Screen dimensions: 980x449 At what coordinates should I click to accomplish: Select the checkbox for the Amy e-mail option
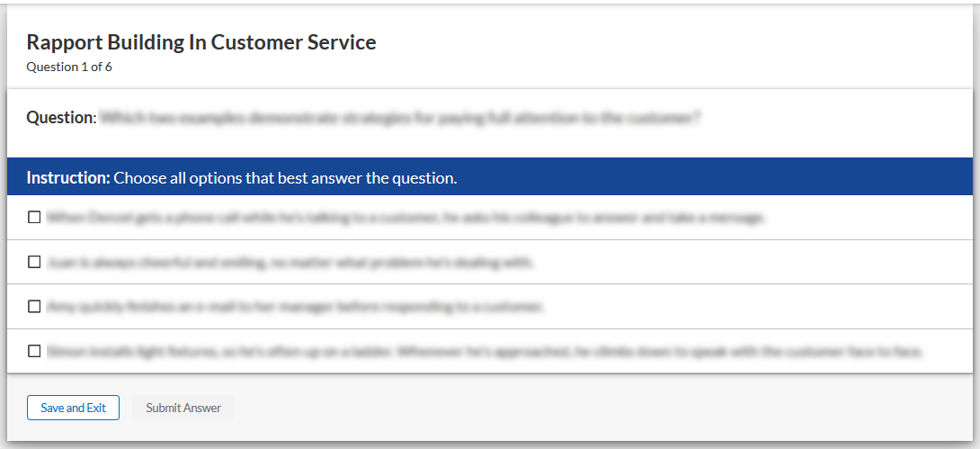click(x=34, y=306)
